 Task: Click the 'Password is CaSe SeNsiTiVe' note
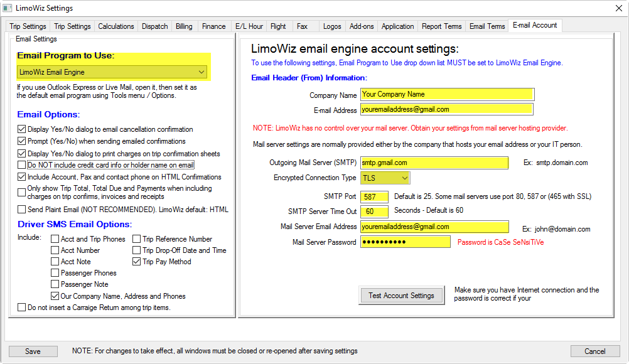coord(501,242)
